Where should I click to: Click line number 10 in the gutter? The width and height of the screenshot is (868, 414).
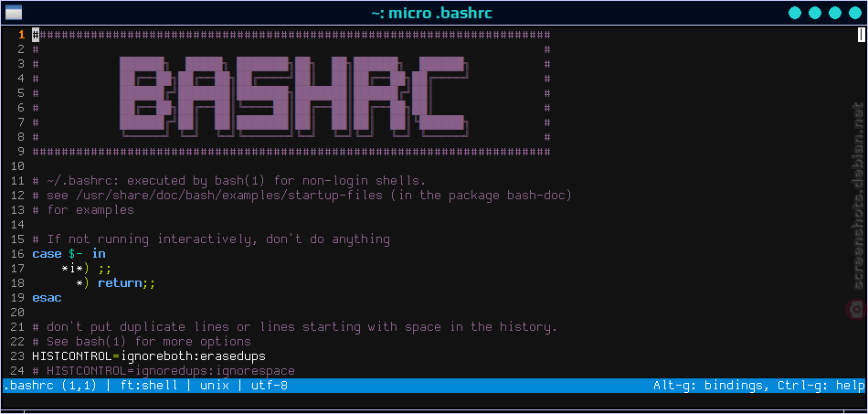[17, 166]
